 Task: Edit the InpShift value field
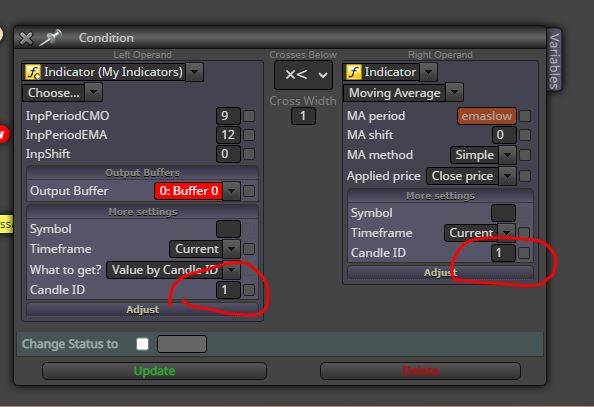(x=228, y=154)
